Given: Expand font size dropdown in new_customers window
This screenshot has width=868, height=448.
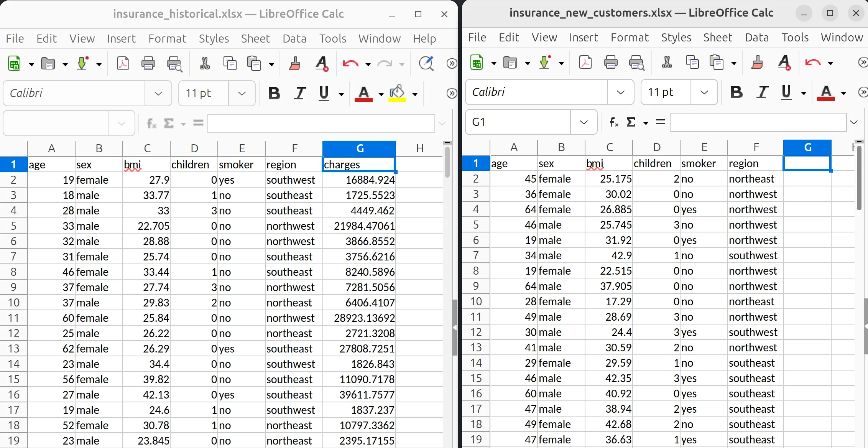Looking at the screenshot, I should coord(704,92).
